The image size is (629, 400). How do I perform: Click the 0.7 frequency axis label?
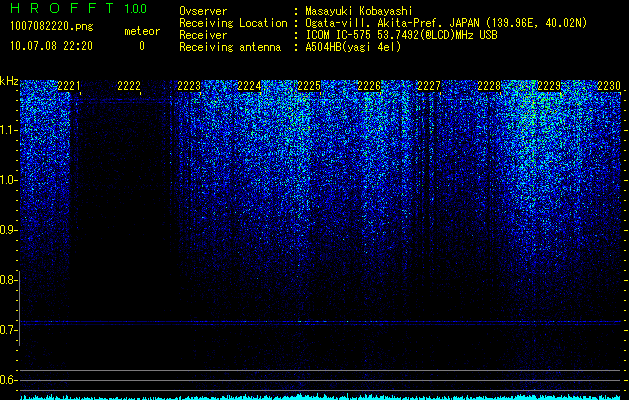click(7, 330)
